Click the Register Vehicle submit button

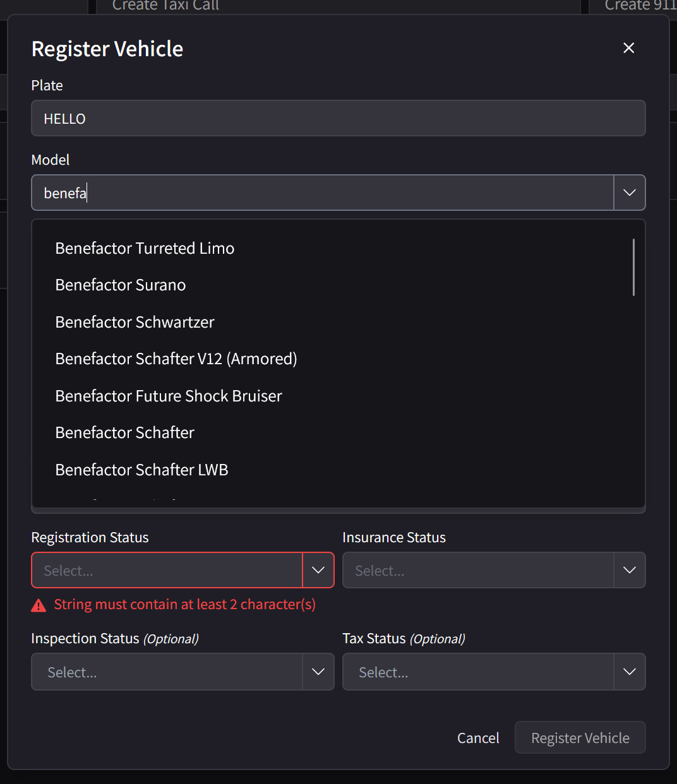(x=580, y=738)
